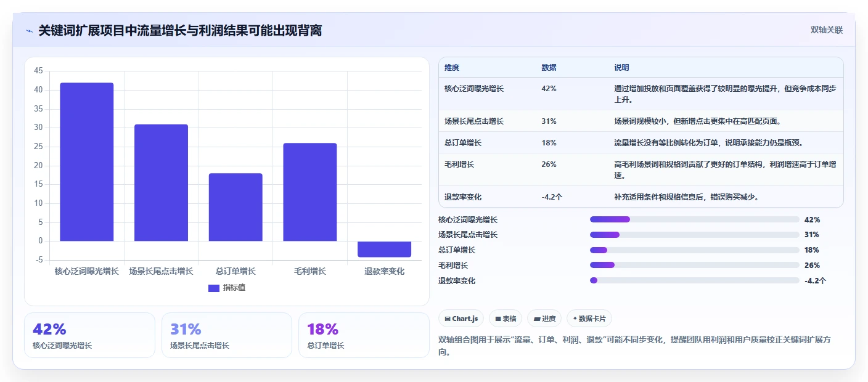
Task: Click the progress list label 核心泛词曝光增长
Action: (468, 219)
